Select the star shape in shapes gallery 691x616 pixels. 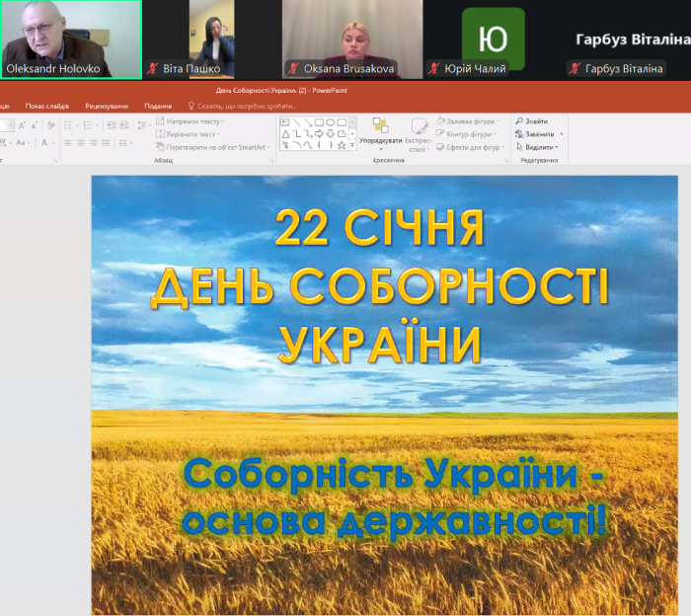point(342,145)
